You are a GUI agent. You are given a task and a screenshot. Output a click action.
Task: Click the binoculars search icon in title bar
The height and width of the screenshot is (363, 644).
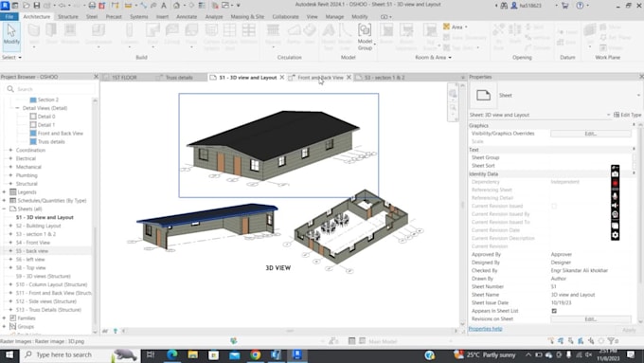pyautogui.click(x=504, y=6)
